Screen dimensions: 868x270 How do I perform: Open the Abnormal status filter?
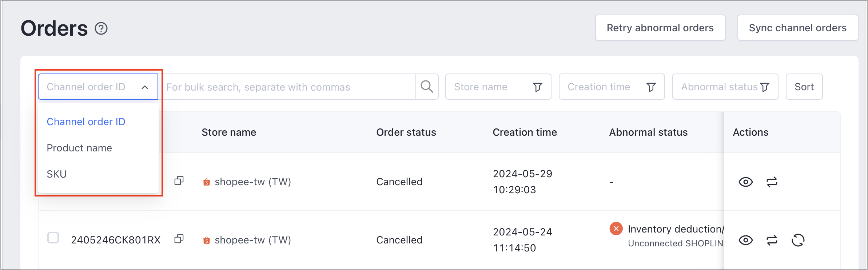725,87
